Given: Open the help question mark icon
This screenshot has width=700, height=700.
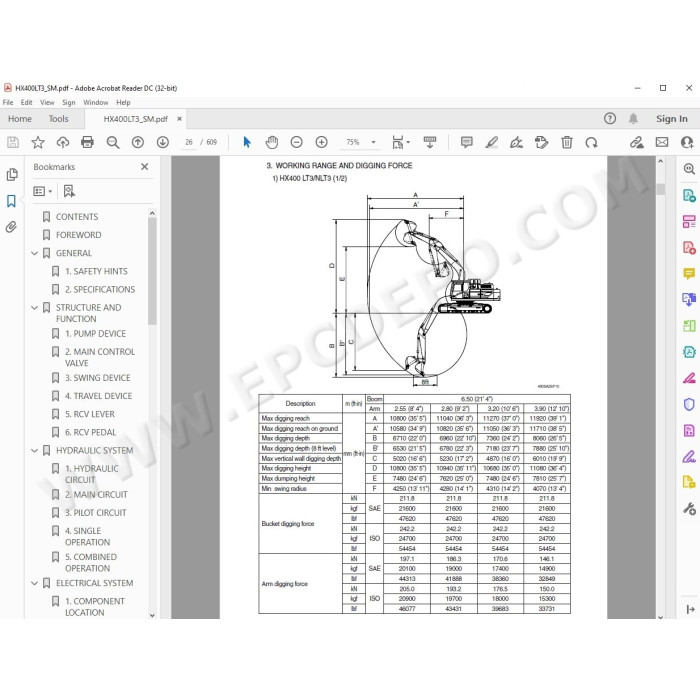Looking at the screenshot, I should point(610,118).
